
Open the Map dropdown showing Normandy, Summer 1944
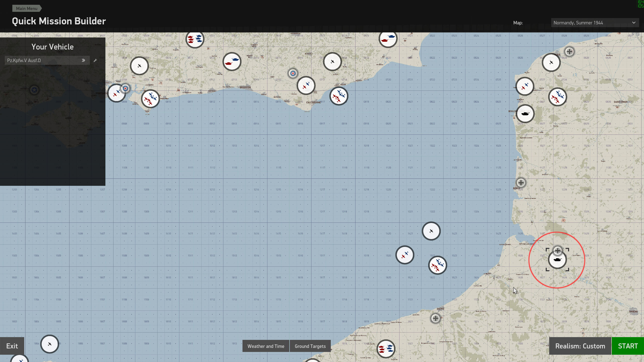[x=595, y=23]
